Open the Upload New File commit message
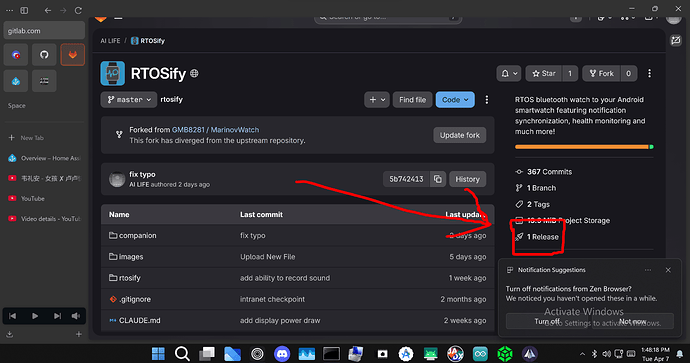This screenshot has height=363, width=690. click(268, 257)
